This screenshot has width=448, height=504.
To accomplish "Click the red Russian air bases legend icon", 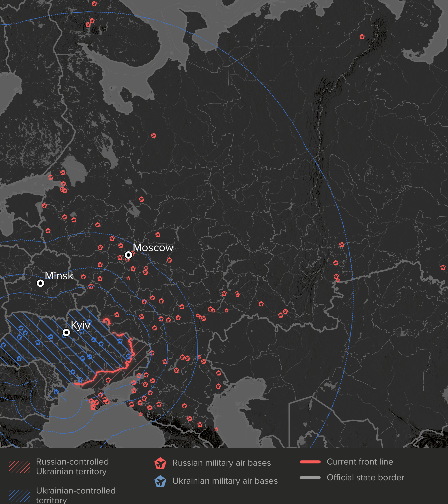I will point(160,463).
